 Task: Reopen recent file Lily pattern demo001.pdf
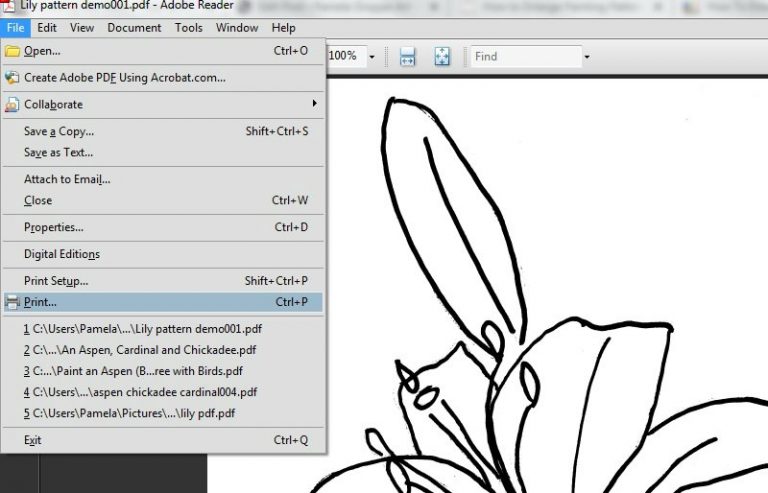coord(142,328)
